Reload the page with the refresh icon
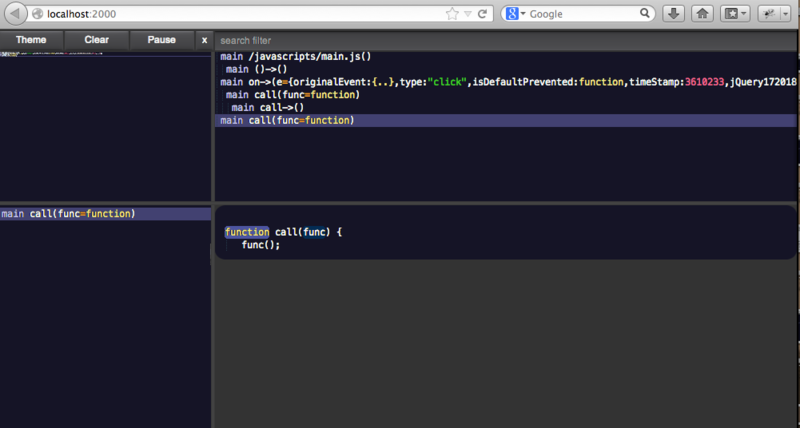The image size is (800, 428). 482,14
